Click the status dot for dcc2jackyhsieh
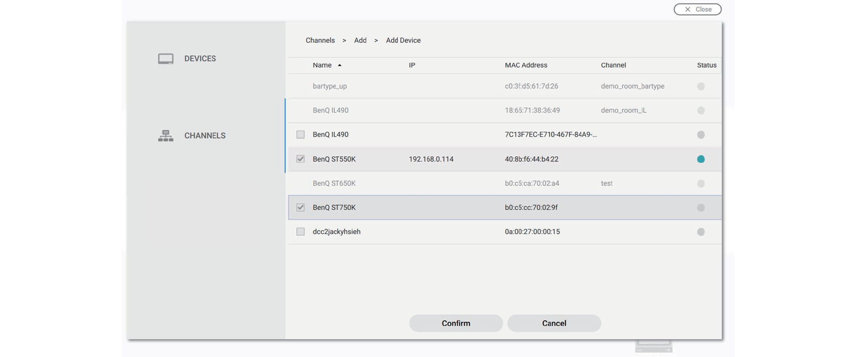This screenshot has width=868, height=357. (x=700, y=232)
